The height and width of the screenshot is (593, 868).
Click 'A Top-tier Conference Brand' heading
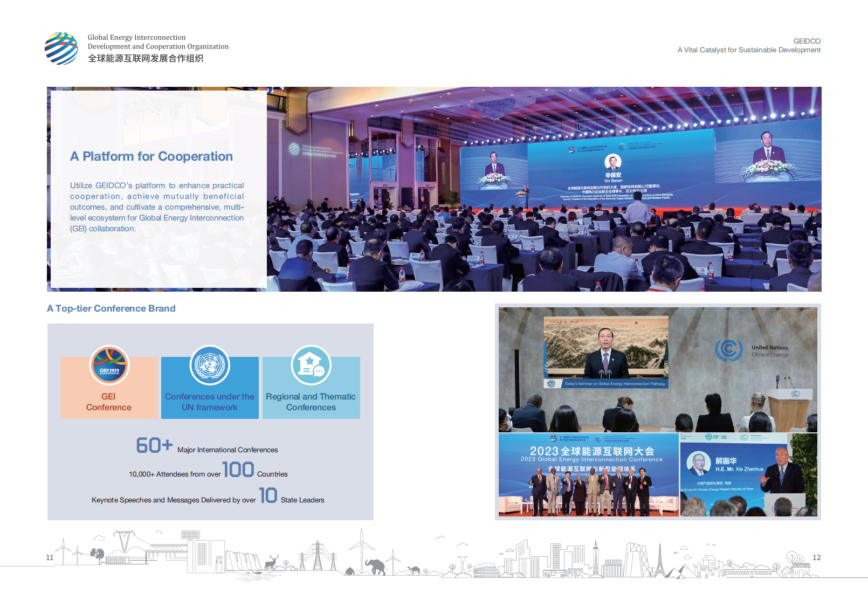tap(111, 308)
